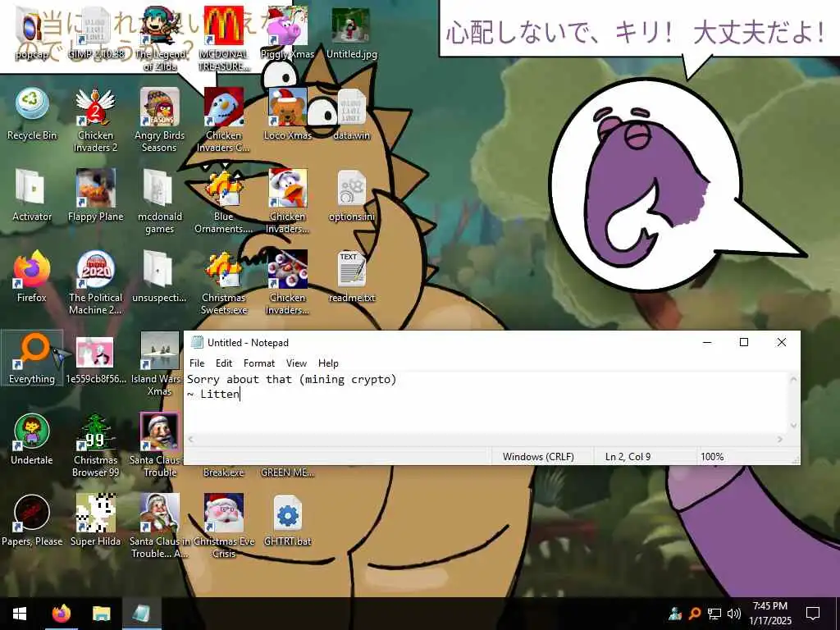Open Angry Birds Seasons shortcut
The height and width of the screenshot is (630, 840).
(x=160, y=120)
